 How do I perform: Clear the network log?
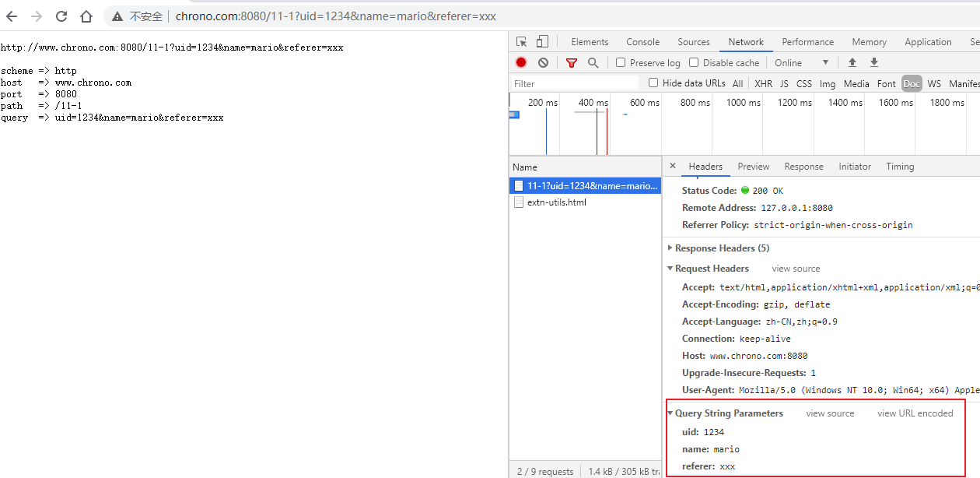pos(543,62)
